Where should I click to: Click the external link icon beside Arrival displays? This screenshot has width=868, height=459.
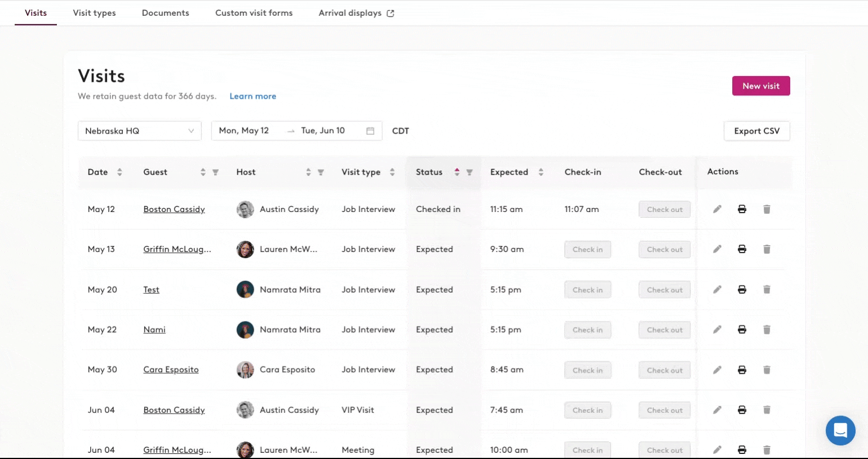point(390,13)
